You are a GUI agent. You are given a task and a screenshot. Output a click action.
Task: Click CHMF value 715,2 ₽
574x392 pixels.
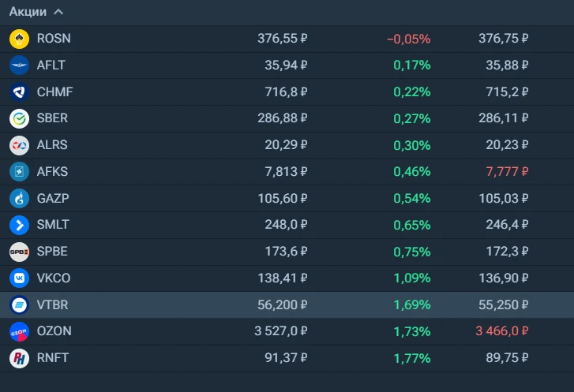point(507,91)
